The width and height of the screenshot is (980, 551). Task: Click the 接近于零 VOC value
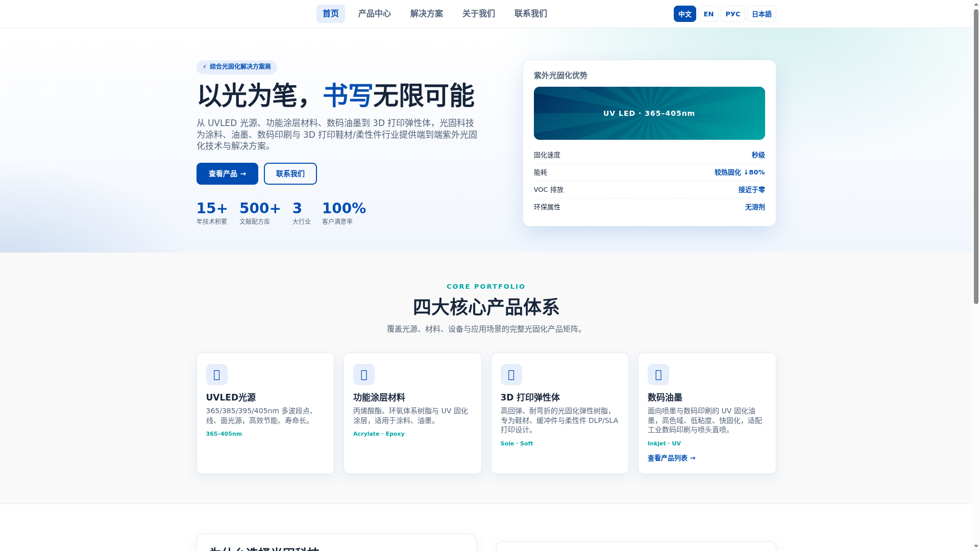[751, 190]
